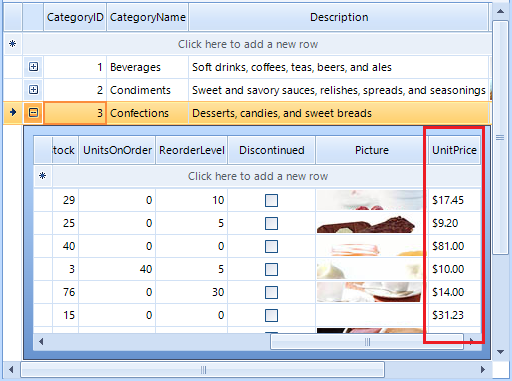Sort by the UnitPrice column header

[x=454, y=150]
